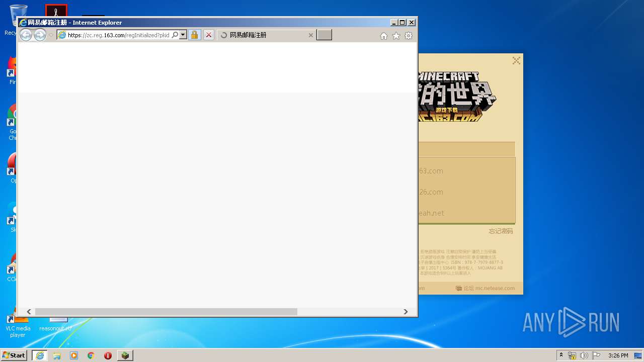Open Windows Media Player from taskbar
The height and width of the screenshot is (362, 644).
[74, 355]
